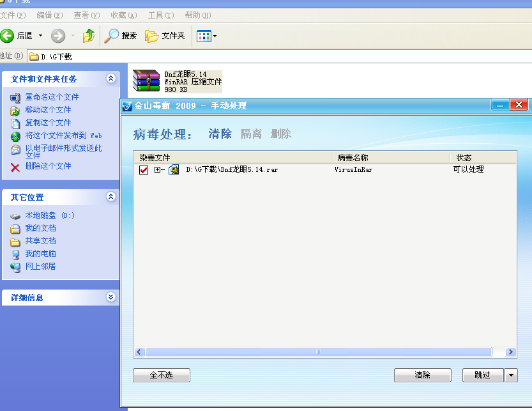This screenshot has width=532, height=411.
Task: Open the 查看 menu
Action: [x=86, y=15]
